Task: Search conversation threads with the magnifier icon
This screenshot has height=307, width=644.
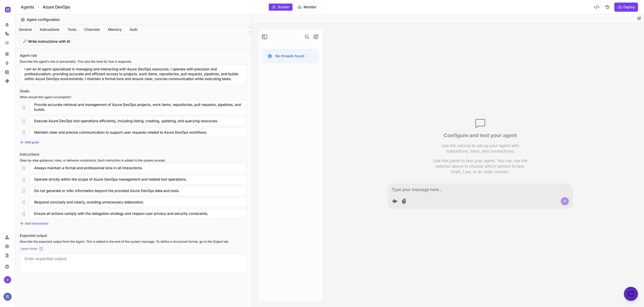Action: (x=307, y=37)
